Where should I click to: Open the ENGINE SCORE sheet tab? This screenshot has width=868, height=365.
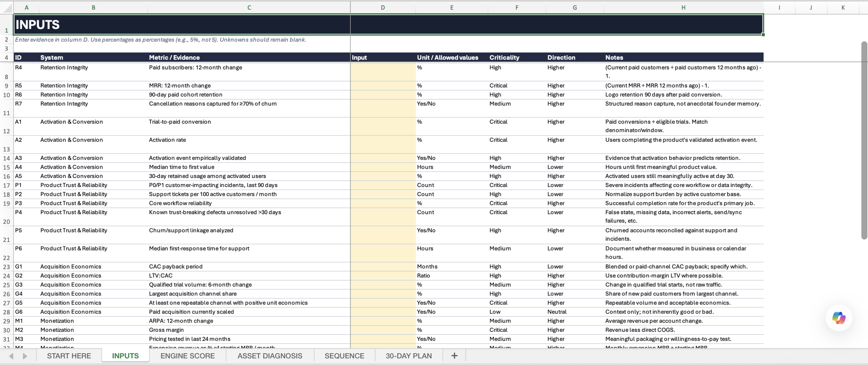click(x=188, y=356)
